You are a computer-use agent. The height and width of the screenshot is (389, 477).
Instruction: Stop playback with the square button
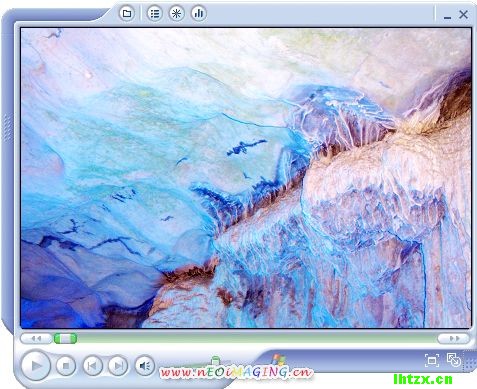[66, 366]
